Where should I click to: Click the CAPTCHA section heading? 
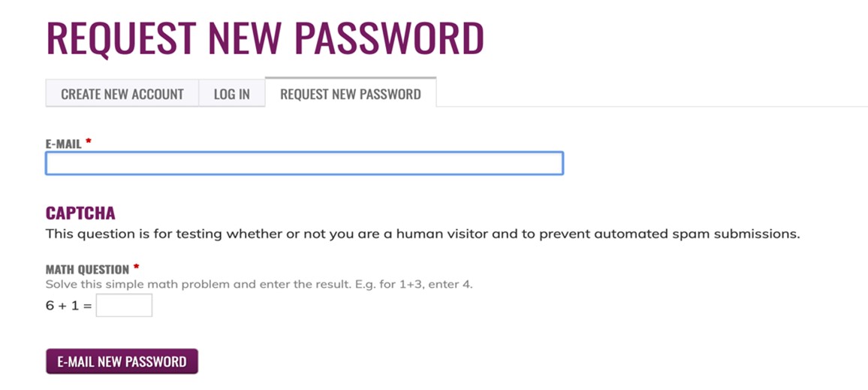click(x=80, y=213)
